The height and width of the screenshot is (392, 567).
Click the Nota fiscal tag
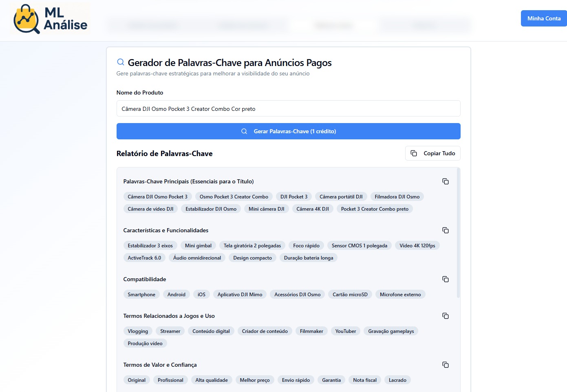tap(365, 380)
